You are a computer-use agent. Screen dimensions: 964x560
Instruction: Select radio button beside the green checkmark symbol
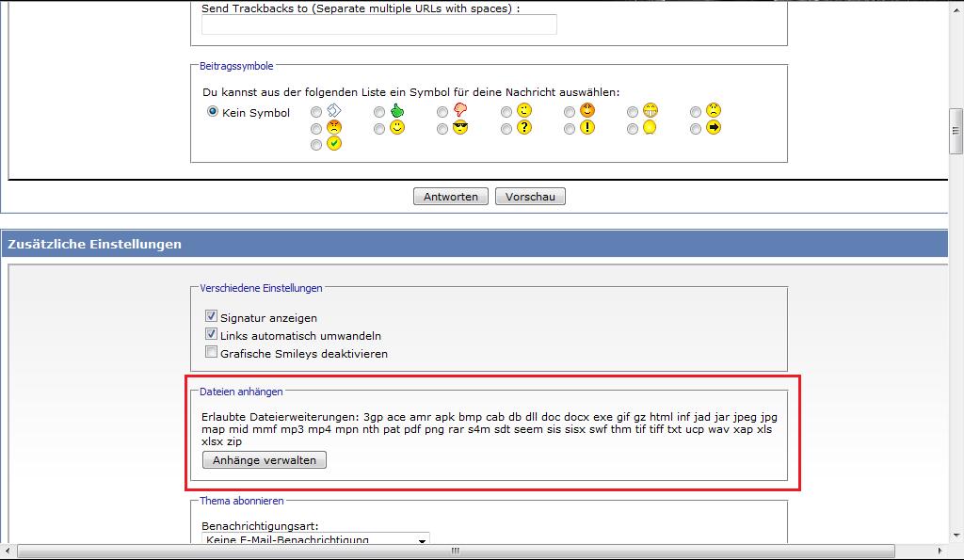pyautogui.click(x=316, y=145)
